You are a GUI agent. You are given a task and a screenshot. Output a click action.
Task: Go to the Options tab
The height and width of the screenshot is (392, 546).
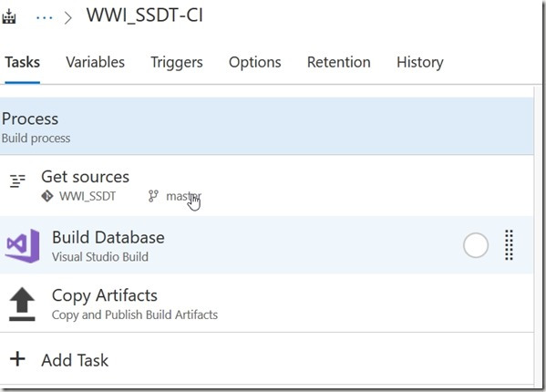[x=255, y=63]
